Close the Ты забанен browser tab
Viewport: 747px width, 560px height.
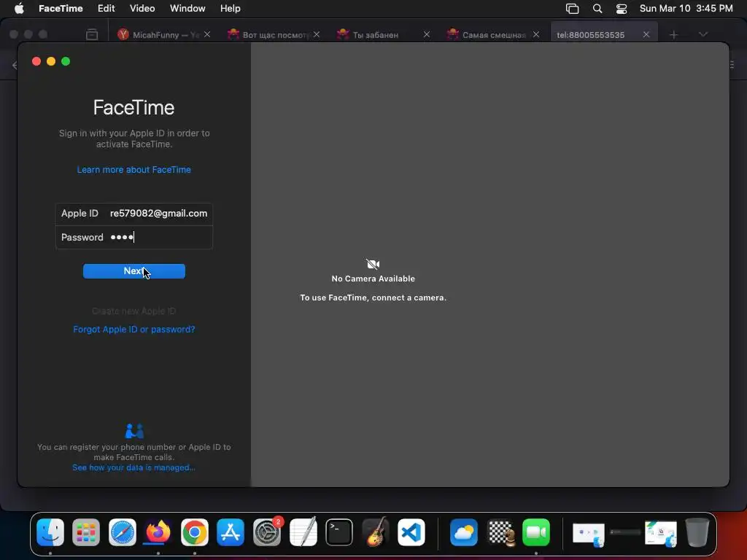pyautogui.click(x=427, y=34)
